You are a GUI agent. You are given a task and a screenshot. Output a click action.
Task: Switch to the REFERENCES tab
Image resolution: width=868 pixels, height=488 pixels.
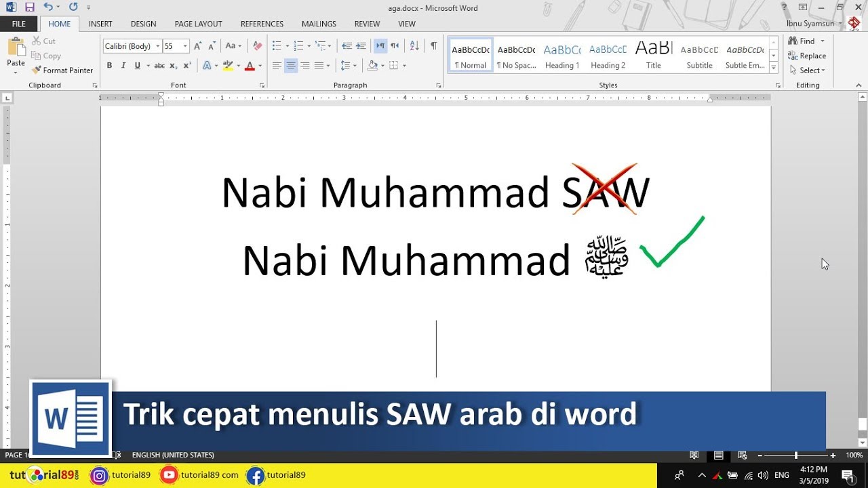point(262,24)
